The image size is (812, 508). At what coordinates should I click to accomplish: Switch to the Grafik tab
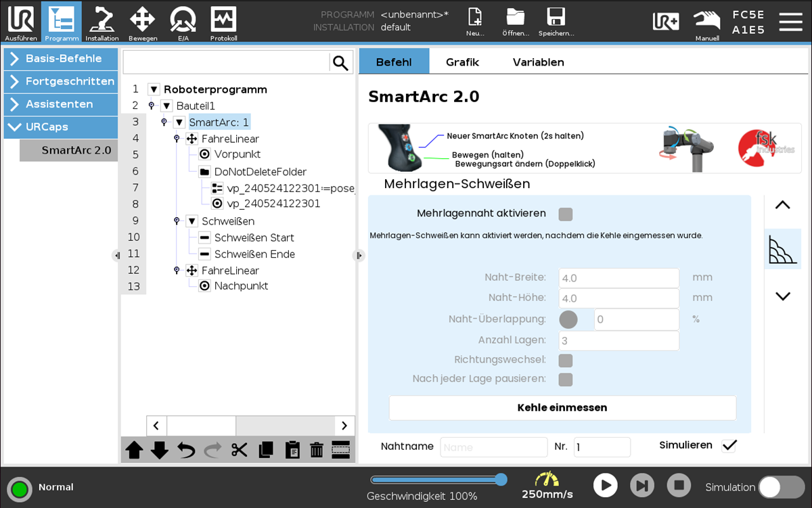click(462, 62)
